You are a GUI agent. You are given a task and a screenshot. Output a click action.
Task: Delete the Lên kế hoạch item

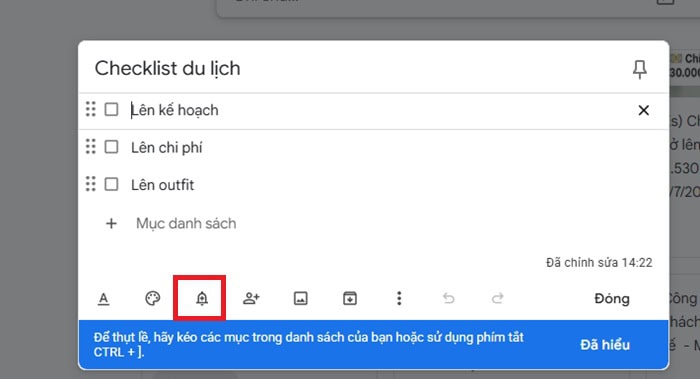pyautogui.click(x=643, y=110)
